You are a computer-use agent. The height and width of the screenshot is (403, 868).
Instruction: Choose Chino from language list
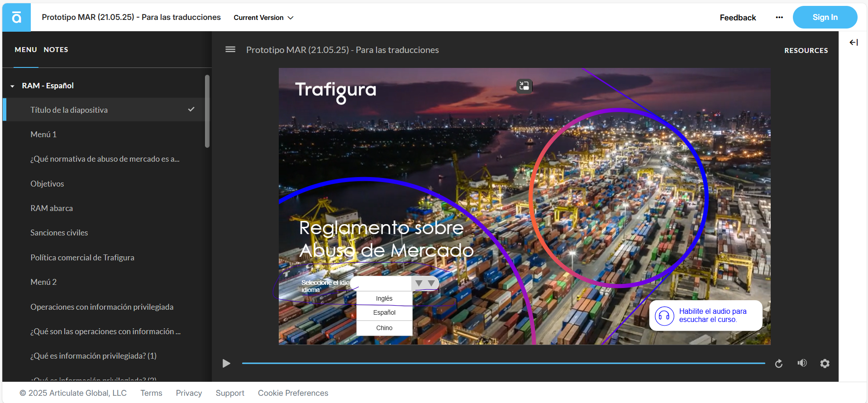384,328
